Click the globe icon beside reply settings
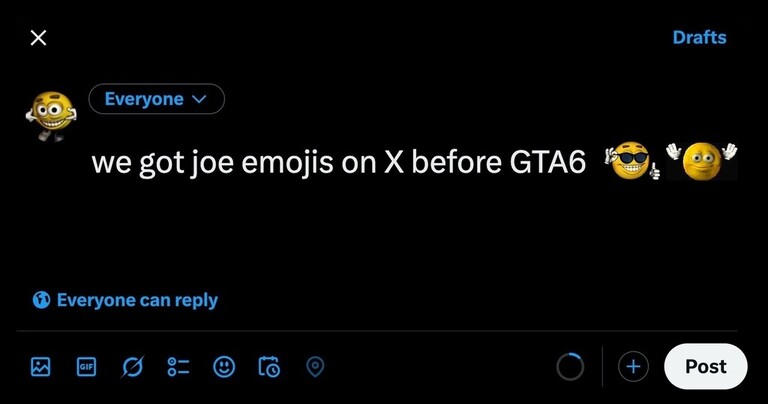Viewport: 768px width, 404px height. (x=42, y=300)
